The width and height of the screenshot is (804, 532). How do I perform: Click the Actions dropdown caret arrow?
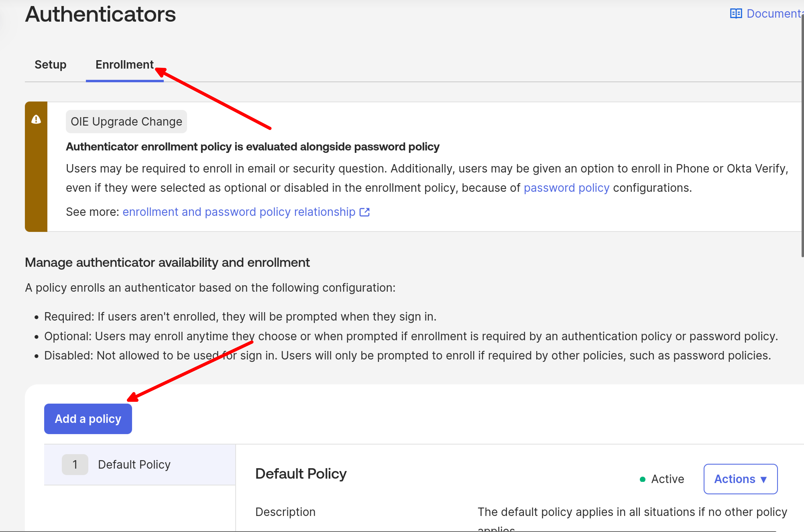pos(763,479)
